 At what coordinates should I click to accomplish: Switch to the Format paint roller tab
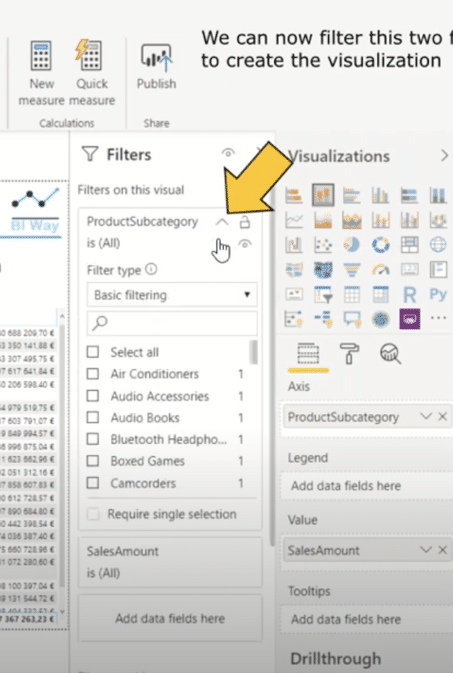[x=349, y=354]
